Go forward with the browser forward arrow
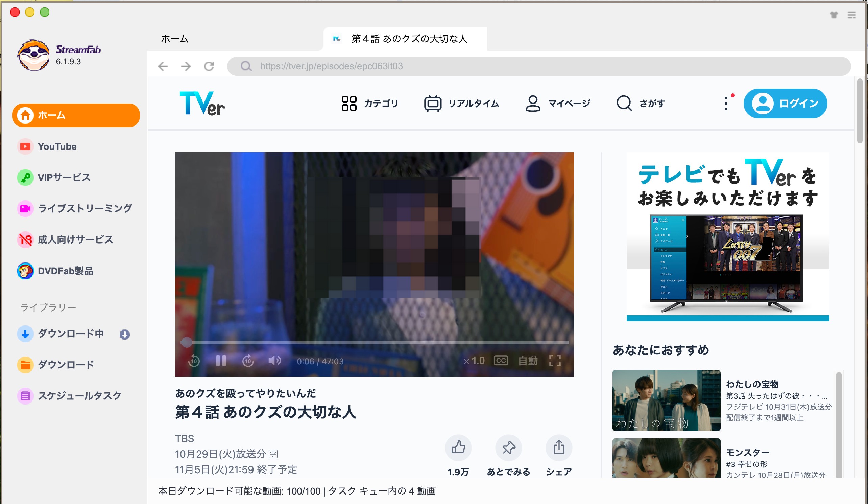This screenshot has width=868, height=504. point(186,66)
